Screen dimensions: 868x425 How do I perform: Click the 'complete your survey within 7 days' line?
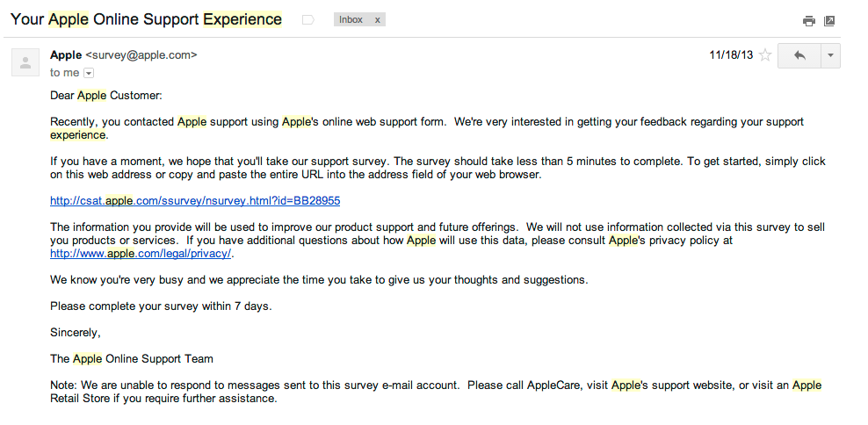161,306
